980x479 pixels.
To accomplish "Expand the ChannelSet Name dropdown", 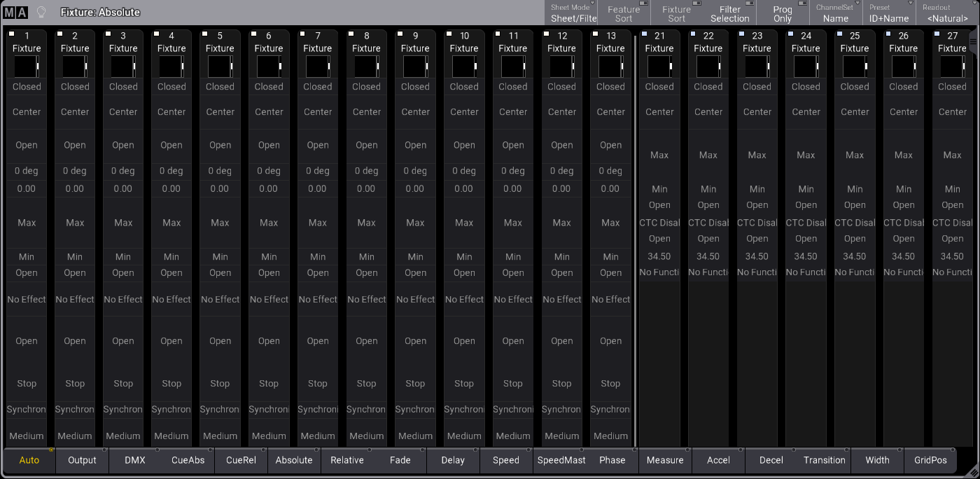I will (x=835, y=13).
